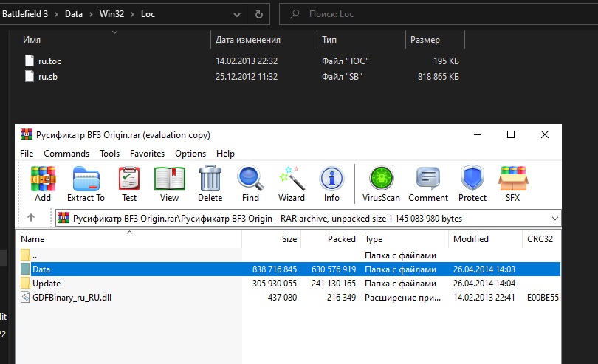
Task: Click the Extract To toolbar icon
Action: coord(86,179)
